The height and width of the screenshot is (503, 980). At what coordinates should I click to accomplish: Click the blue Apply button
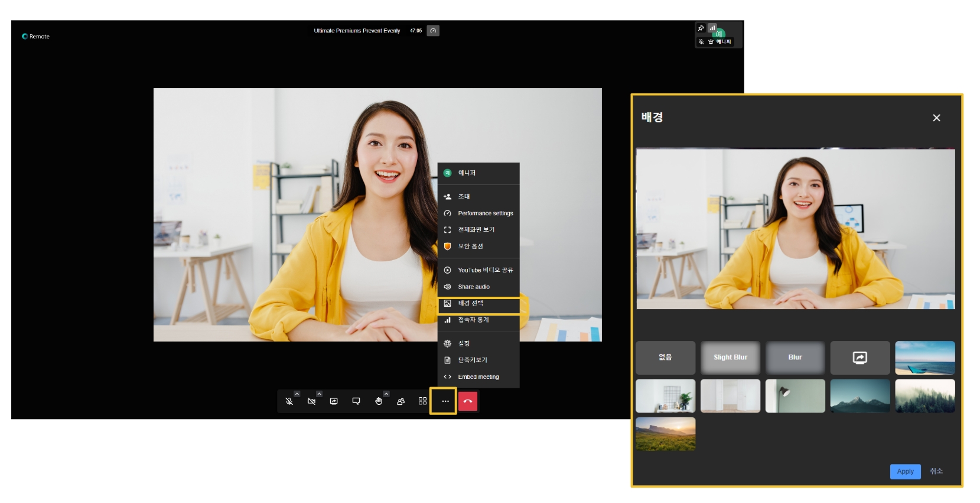(x=905, y=472)
